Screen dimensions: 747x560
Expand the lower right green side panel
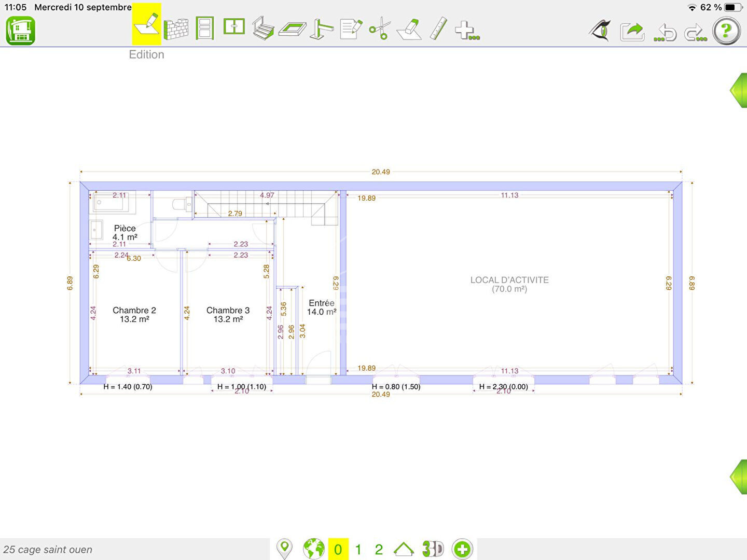pos(738,477)
